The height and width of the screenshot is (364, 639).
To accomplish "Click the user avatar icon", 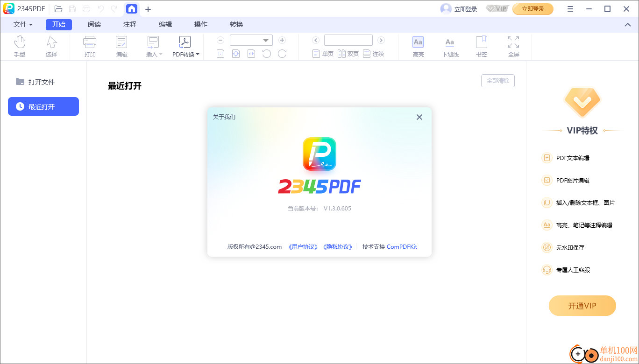I will [446, 9].
